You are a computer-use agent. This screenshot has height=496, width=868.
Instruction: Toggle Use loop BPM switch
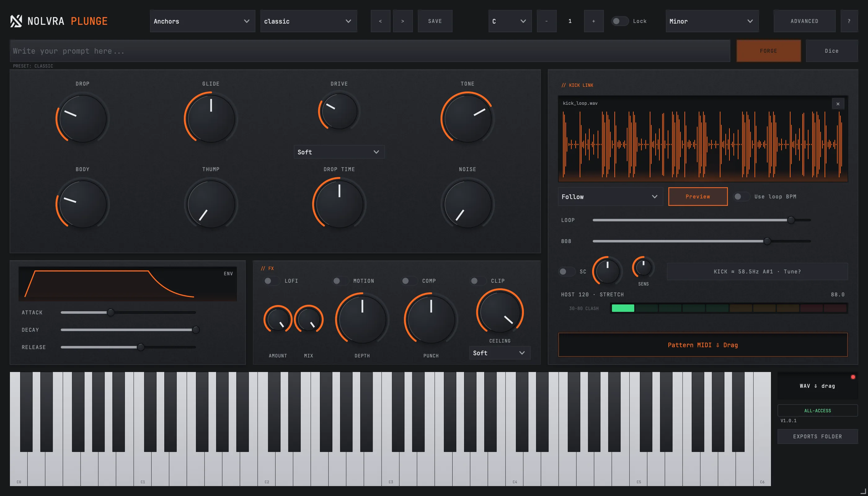click(x=741, y=197)
